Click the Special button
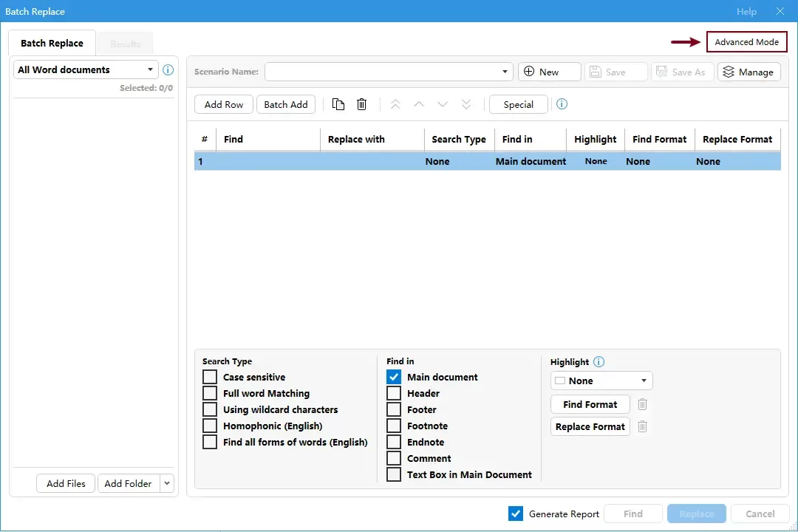 pyautogui.click(x=519, y=104)
